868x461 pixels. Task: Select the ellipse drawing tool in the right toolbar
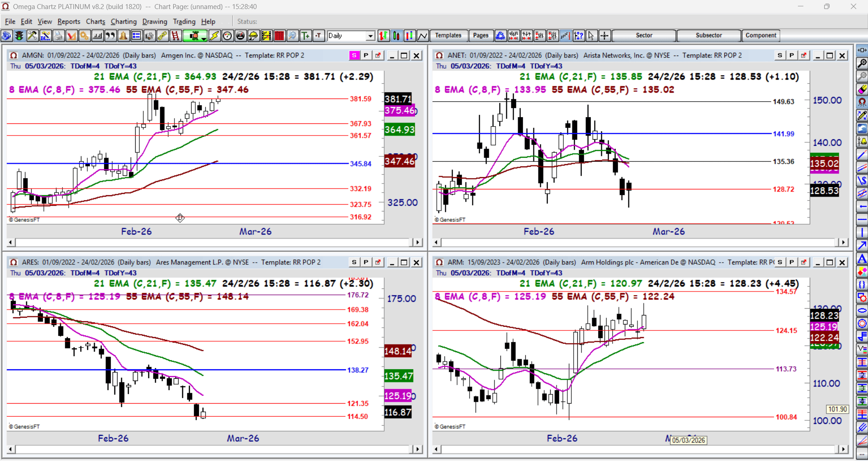pyautogui.click(x=862, y=311)
